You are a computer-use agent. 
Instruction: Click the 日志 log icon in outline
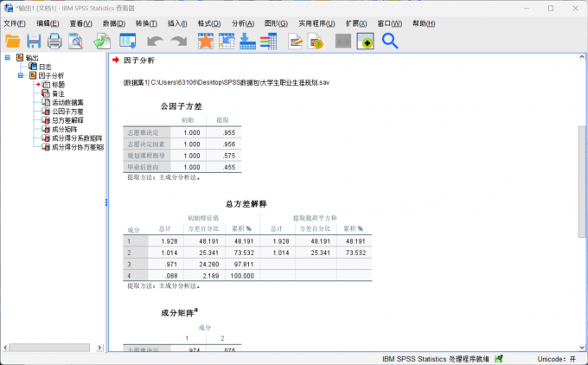[x=33, y=67]
